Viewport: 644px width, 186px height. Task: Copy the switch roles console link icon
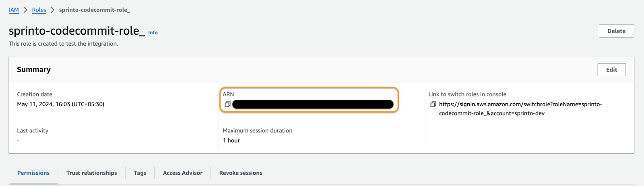[x=433, y=104]
